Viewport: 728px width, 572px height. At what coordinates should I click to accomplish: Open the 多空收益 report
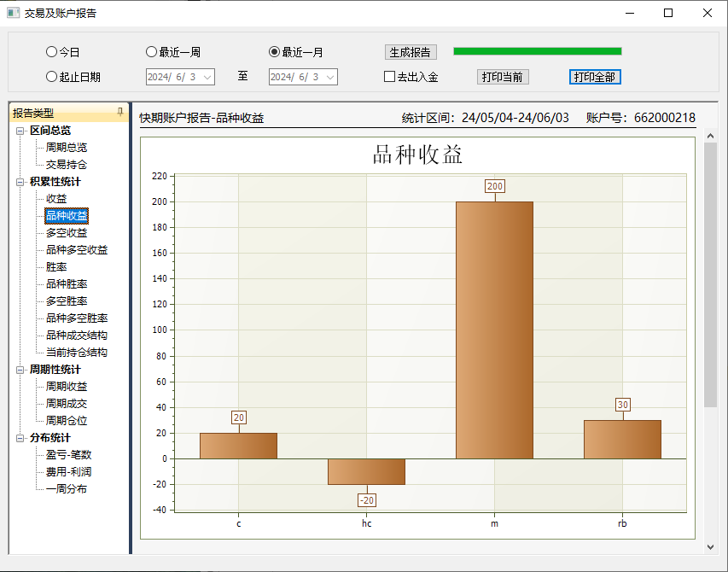(67, 233)
